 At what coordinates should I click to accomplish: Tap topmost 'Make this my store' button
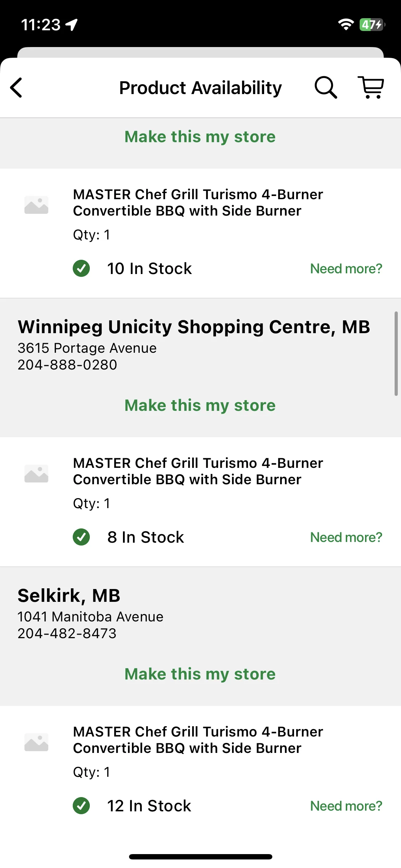(x=200, y=137)
